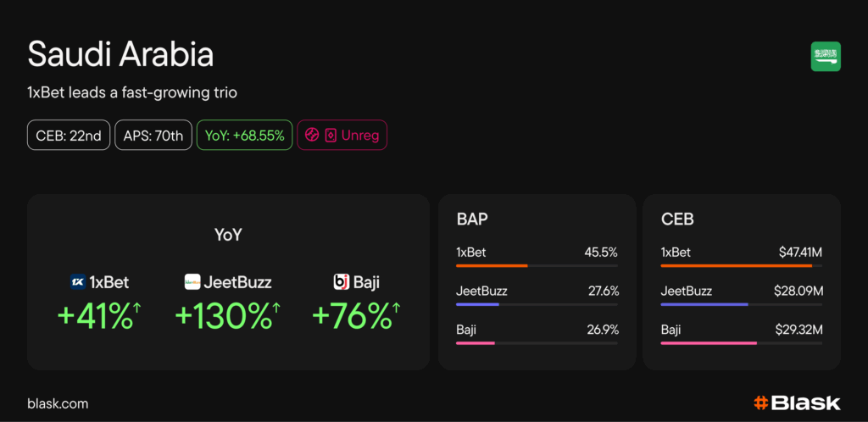Viewport: 868px width, 422px height.
Task: Click the APS: 70th badge
Action: click(x=154, y=135)
